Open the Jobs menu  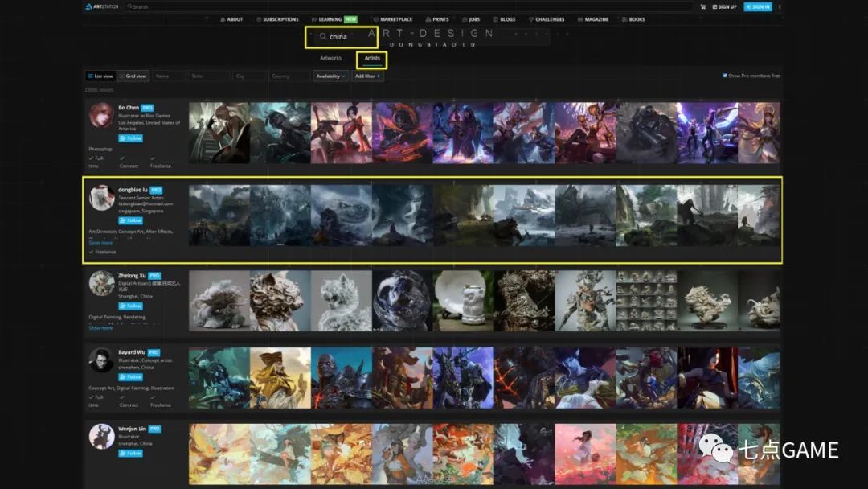coord(471,19)
